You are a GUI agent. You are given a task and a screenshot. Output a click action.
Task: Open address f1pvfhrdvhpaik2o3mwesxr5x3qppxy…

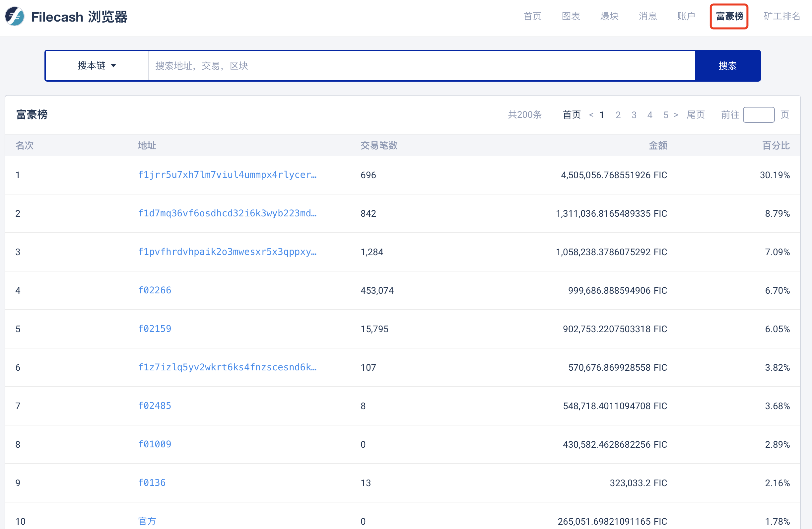(227, 252)
